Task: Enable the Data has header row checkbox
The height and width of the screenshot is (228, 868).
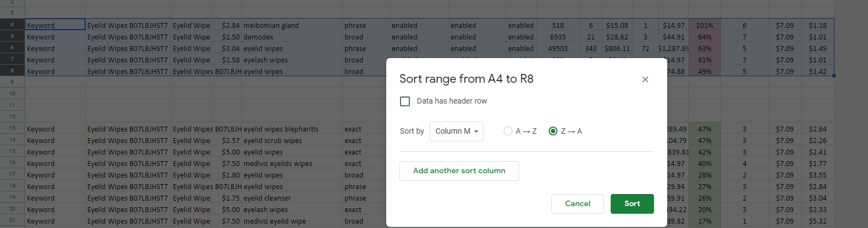Action: coord(405,101)
